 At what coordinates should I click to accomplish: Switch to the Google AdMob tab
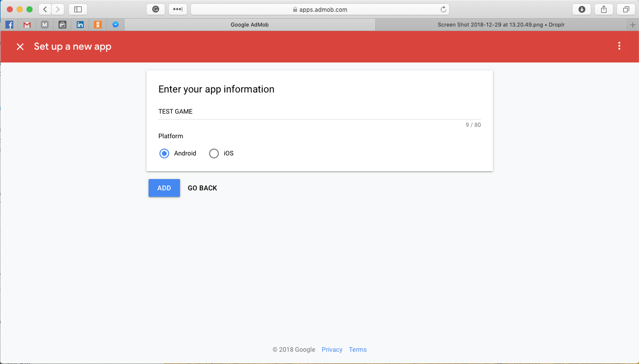coord(249,25)
